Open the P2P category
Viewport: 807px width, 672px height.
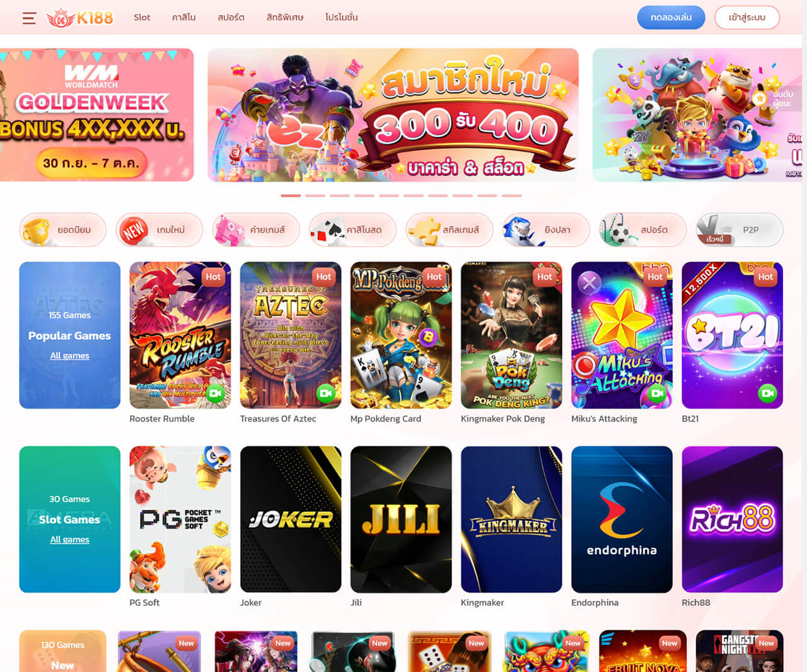740,230
